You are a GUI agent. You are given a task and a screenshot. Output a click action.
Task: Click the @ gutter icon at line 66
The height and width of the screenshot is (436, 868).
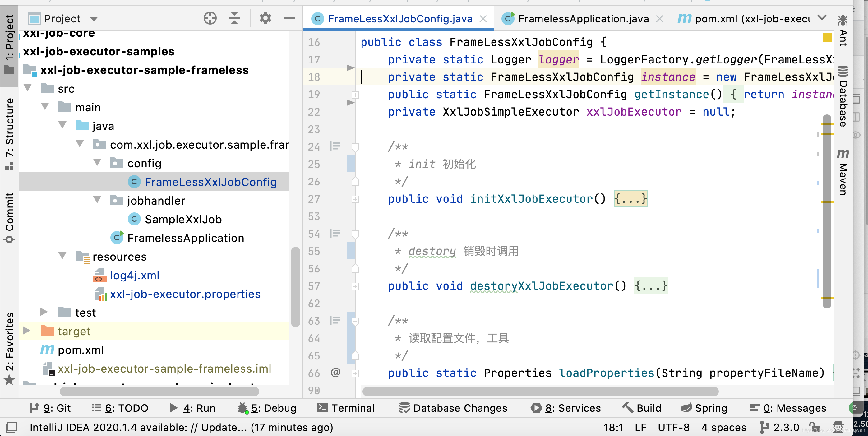click(x=336, y=372)
